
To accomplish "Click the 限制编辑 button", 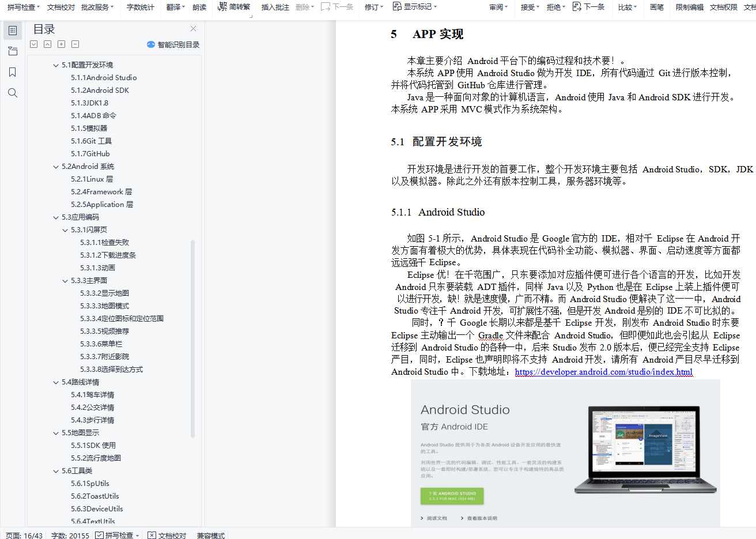I will [x=690, y=7].
